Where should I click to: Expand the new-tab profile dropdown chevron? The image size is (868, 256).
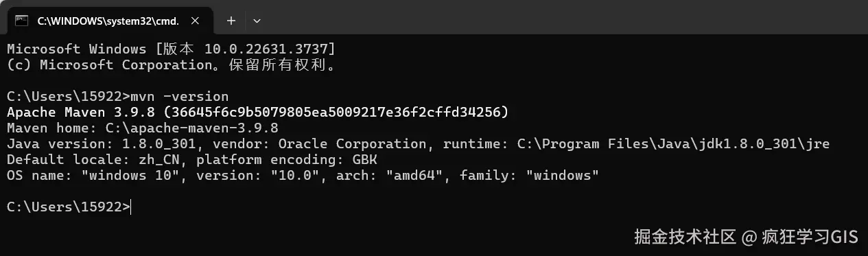[x=257, y=21]
